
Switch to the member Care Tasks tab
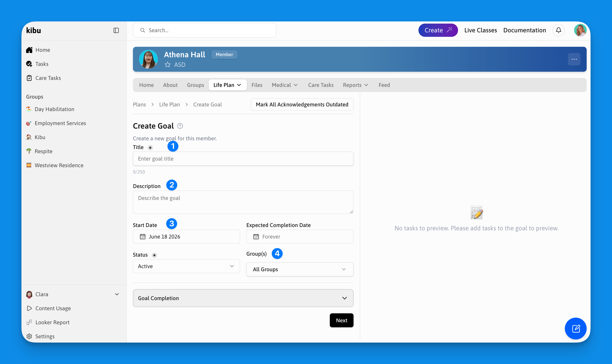[x=321, y=85]
